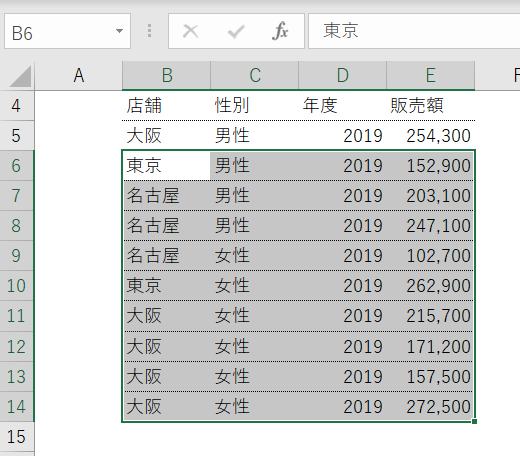Click the 215,700 sales cell
Image resolution: width=520 pixels, height=456 pixels.
[431, 316]
